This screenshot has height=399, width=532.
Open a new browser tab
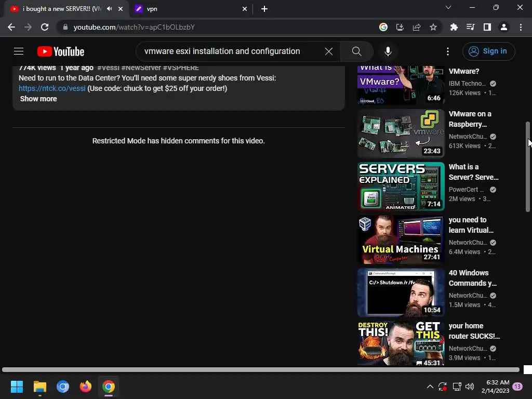(264, 9)
